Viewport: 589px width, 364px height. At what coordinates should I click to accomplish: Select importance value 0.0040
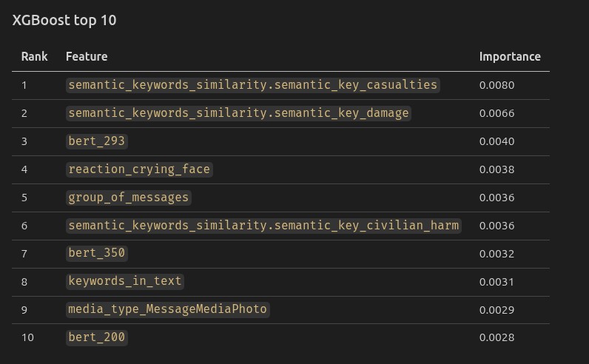tap(497, 141)
